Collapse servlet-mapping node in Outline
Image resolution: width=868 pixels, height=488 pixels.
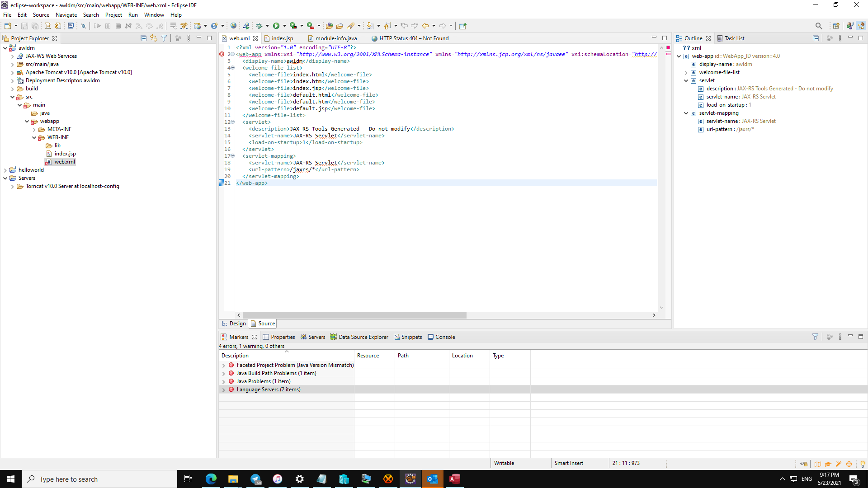686,113
